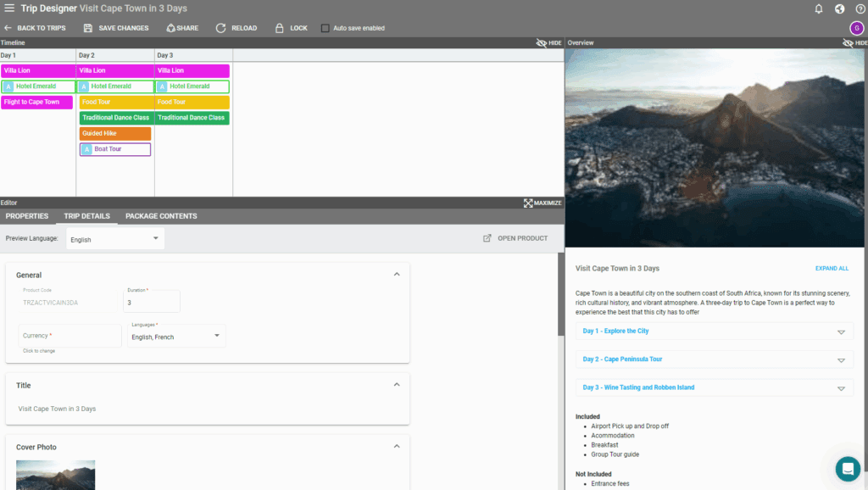Image resolution: width=868 pixels, height=490 pixels.
Task: Click the Expand All link
Action: (832, 269)
